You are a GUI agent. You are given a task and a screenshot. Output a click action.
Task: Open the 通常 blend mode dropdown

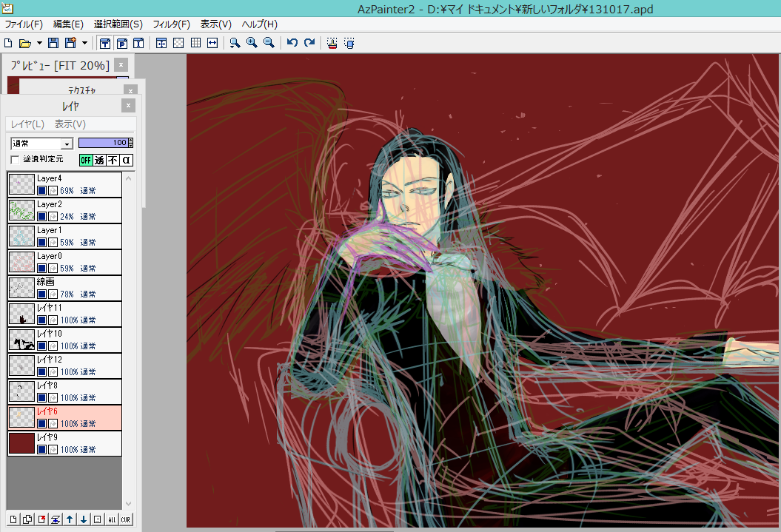click(67, 144)
